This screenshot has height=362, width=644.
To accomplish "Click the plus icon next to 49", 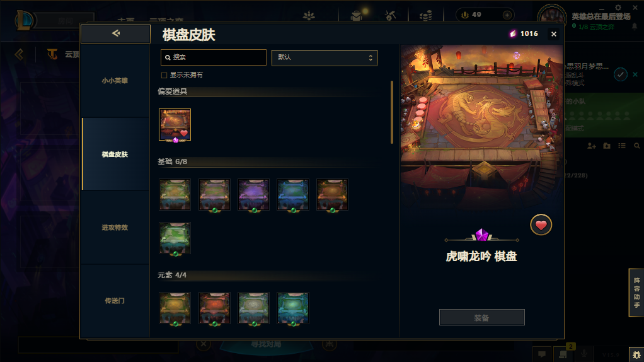I will point(507,15).
